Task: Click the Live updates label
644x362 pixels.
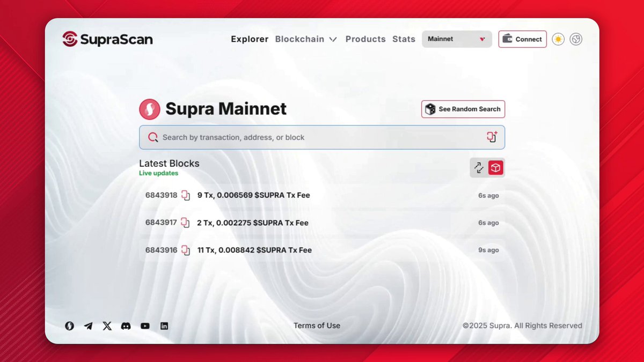Action: [x=158, y=173]
